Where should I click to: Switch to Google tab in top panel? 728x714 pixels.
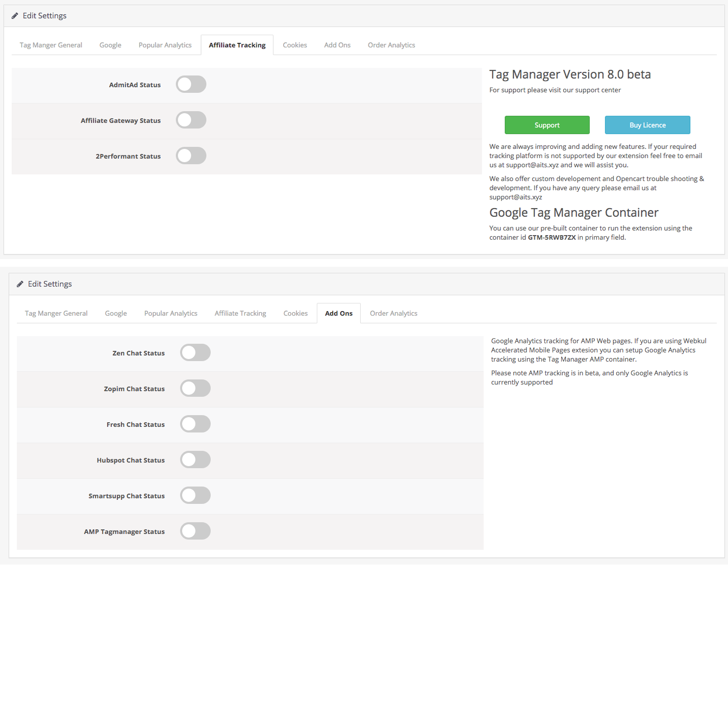[110, 45]
